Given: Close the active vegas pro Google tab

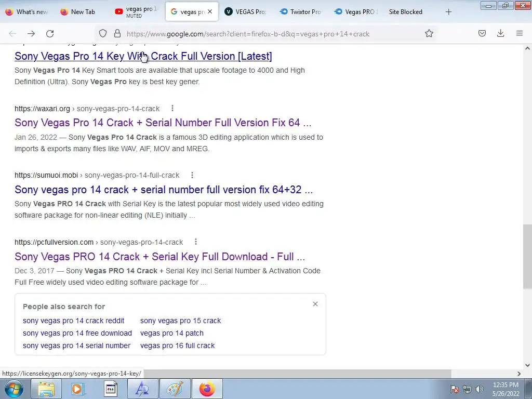Looking at the screenshot, I should pyautogui.click(x=210, y=11).
